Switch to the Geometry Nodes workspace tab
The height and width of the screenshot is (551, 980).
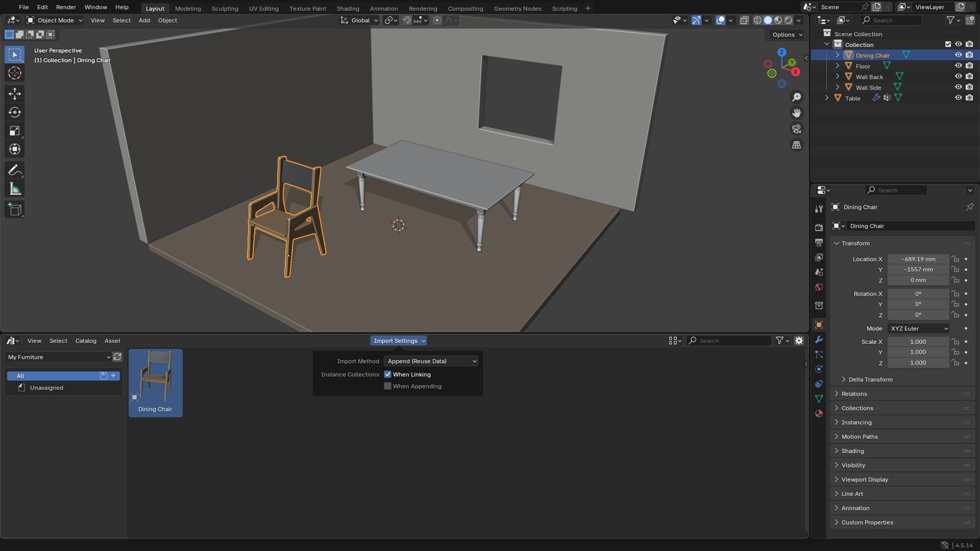tap(518, 9)
